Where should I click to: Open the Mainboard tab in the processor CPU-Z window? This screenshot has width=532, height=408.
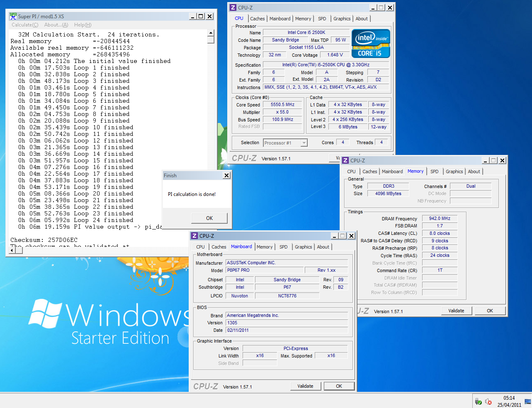(x=280, y=19)
